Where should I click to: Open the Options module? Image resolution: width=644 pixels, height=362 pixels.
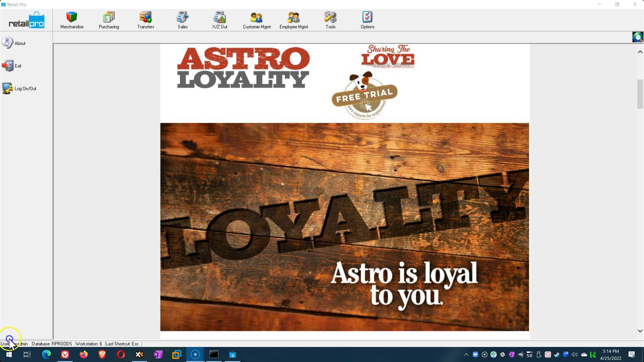367,19
